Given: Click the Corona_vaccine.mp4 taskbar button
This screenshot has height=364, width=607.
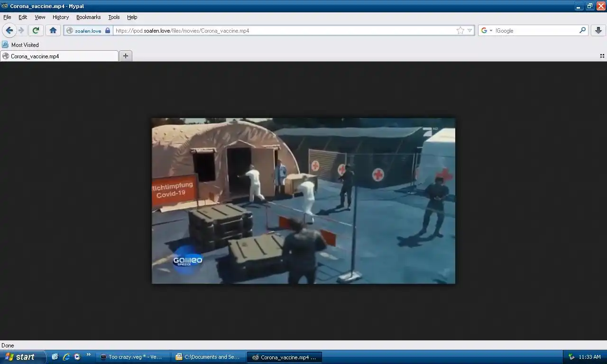Looking at the screenshot, I should coord(285,357).
